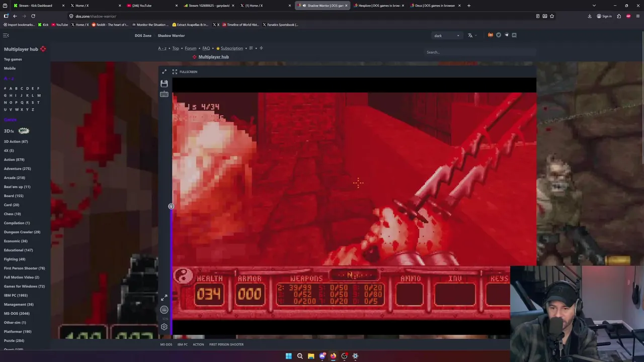Switch to the (246) YouTube tab

(x=151, y=6)
